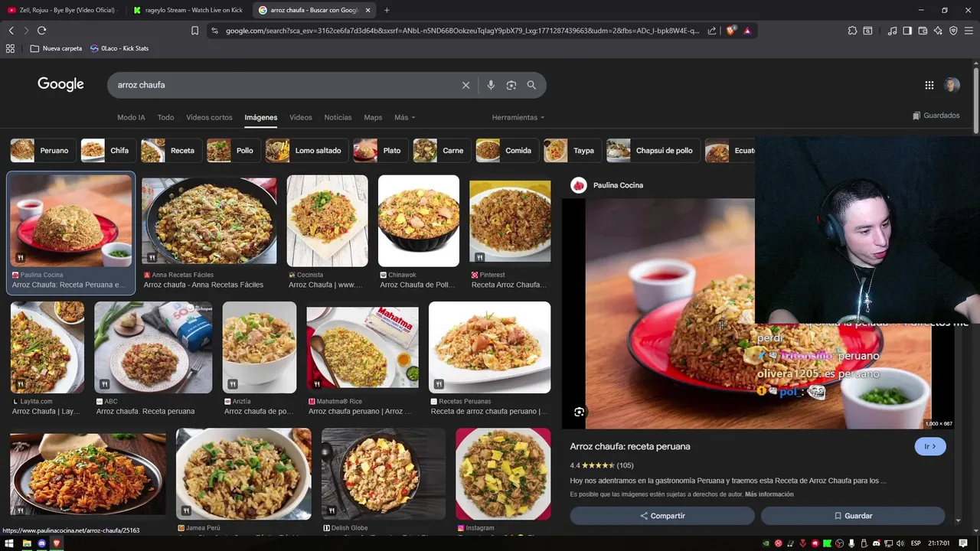
Task: Expand the Más search filter dropdown
Action: pyautogui.click(x=404, y=118)
